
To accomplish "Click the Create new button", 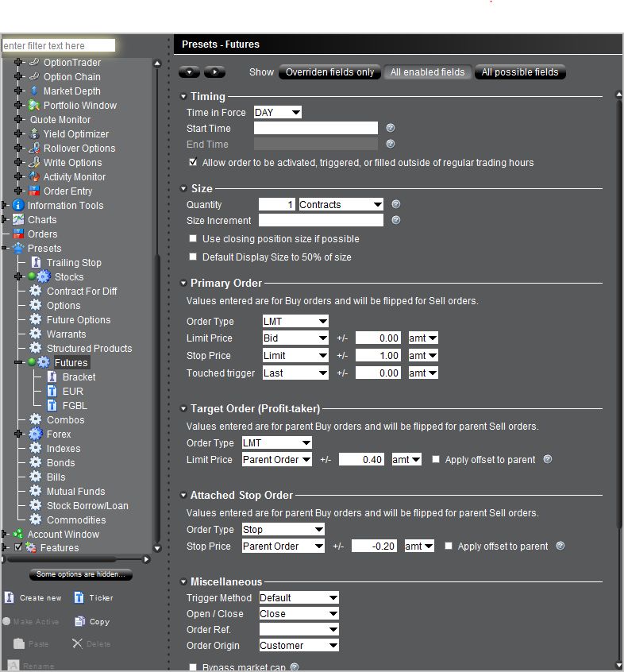I will coord(33,597).
